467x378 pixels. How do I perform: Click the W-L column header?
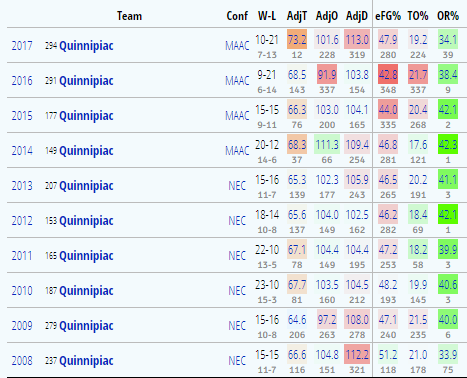tap(267, 16)
